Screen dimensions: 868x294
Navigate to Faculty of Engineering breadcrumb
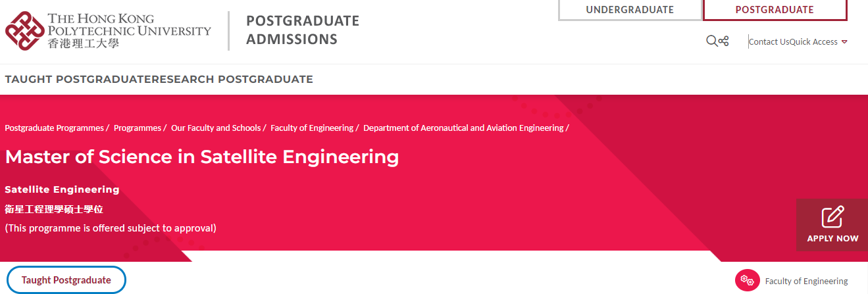tap(311, 128)
